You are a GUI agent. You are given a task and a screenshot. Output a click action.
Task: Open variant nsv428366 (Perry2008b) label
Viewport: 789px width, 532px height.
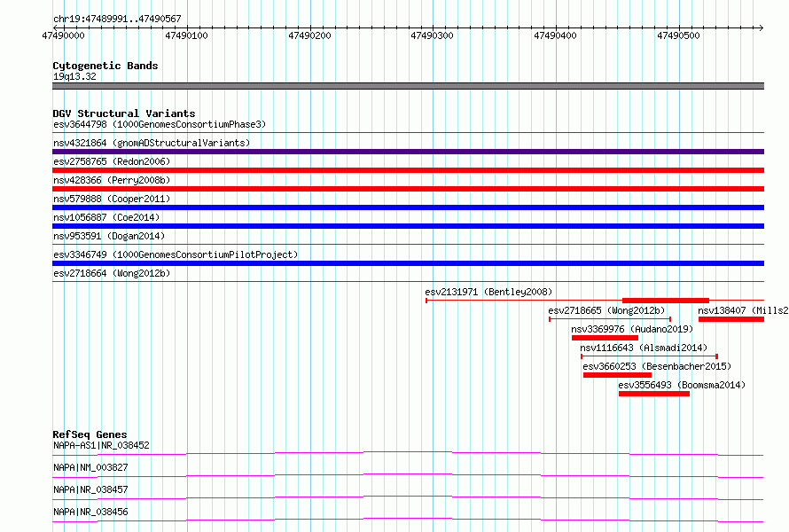click(x=112, y=180)
